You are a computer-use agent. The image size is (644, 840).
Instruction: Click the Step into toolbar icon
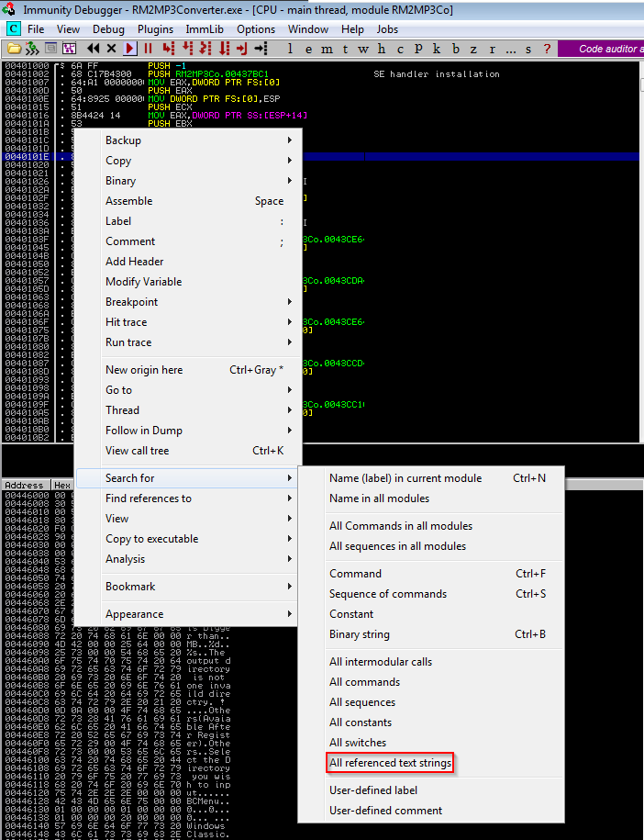tap(168, 49)
